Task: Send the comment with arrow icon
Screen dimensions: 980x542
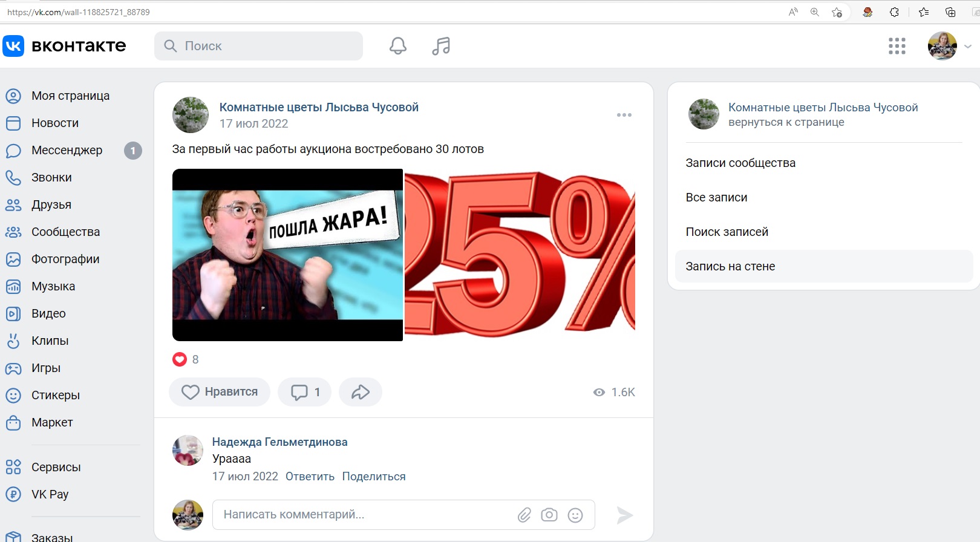Action: tap(624, 515)
